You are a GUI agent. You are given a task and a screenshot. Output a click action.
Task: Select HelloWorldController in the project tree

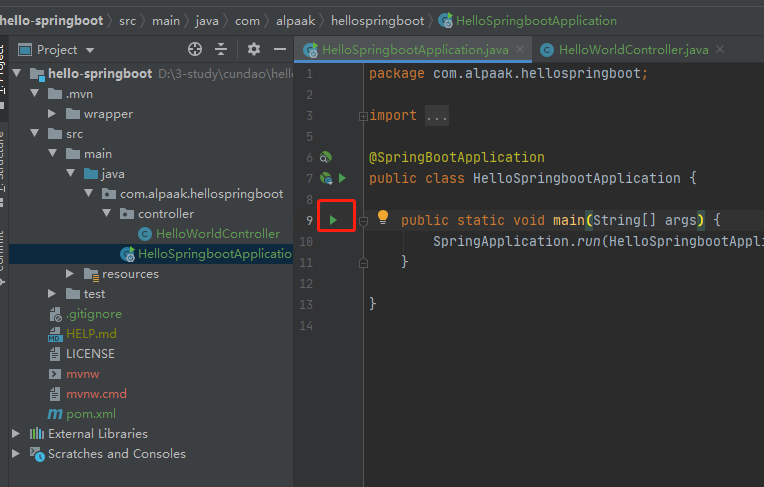pos(218,234)
